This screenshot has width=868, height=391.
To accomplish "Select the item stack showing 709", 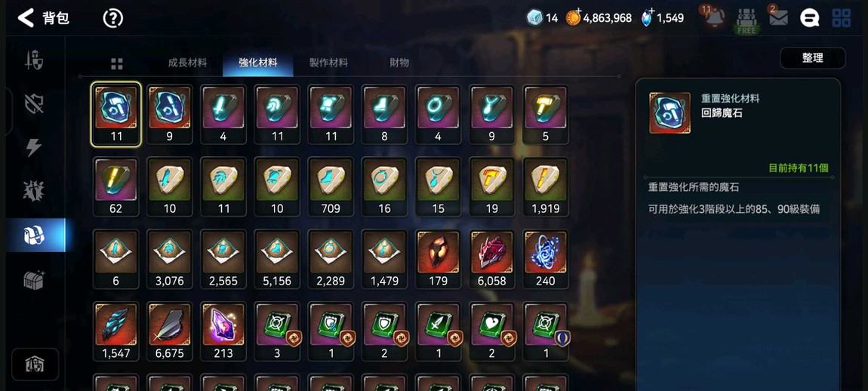I will [331, 186].
